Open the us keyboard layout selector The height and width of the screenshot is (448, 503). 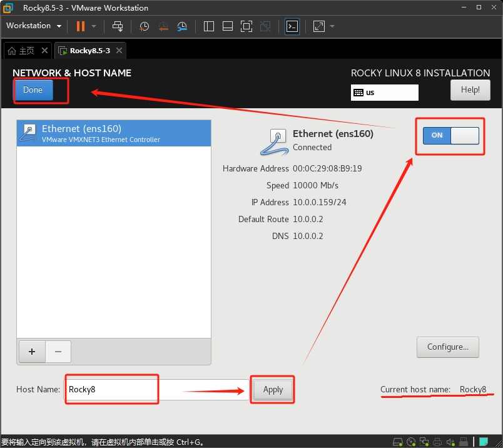coord(384,93)
